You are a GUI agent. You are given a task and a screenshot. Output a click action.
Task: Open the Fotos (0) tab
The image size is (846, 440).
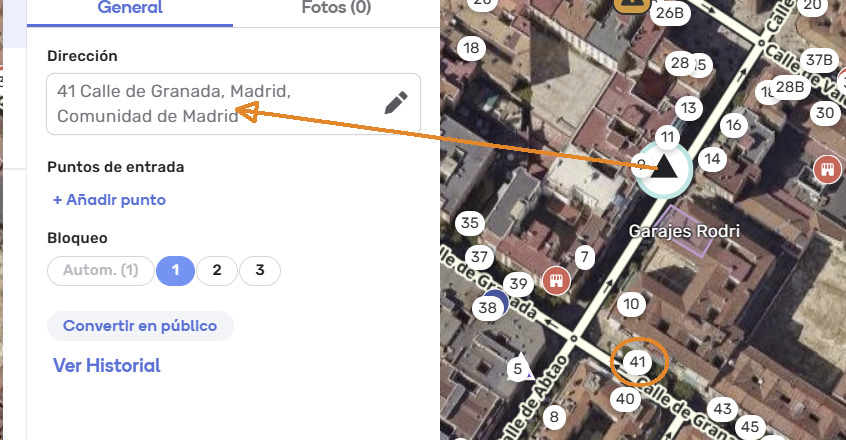[x=336, y=9]
